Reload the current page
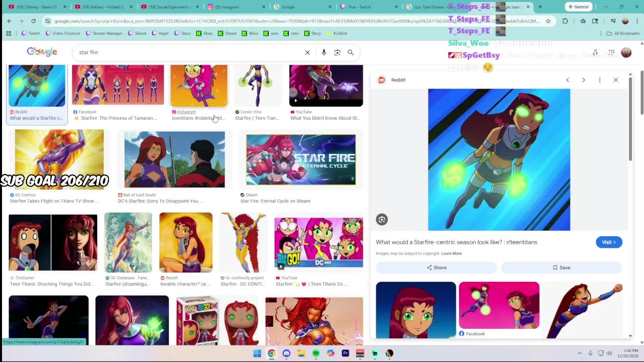The width and height of the screenshot is (644, 362). (x=33, y=21)
